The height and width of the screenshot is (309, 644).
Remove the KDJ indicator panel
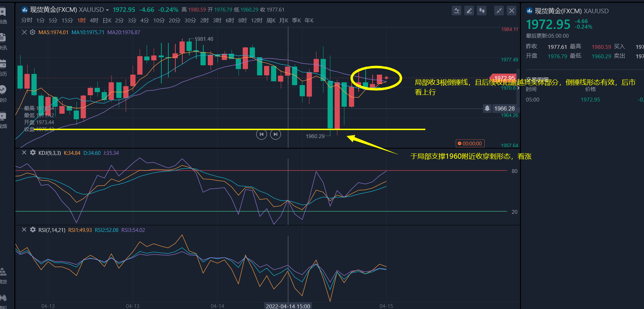point(24,153)
